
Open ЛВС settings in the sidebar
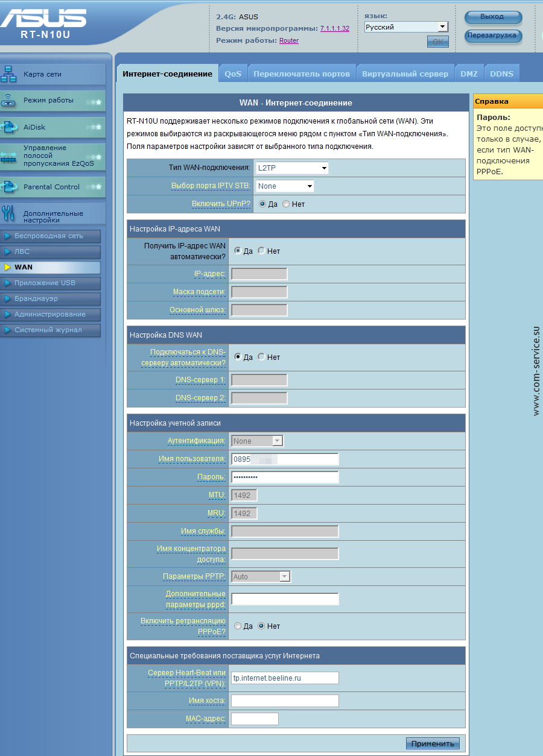pyautogui.click(x=50, y=251)
